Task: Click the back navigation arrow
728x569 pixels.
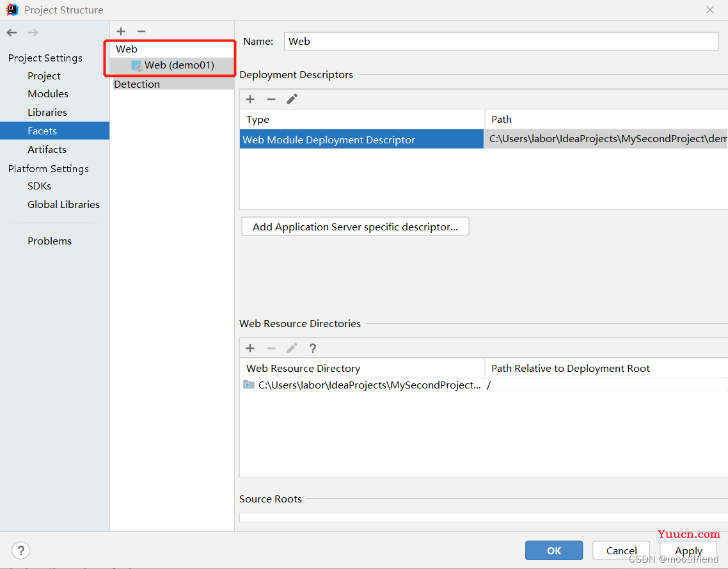Action: click(12, 33)
